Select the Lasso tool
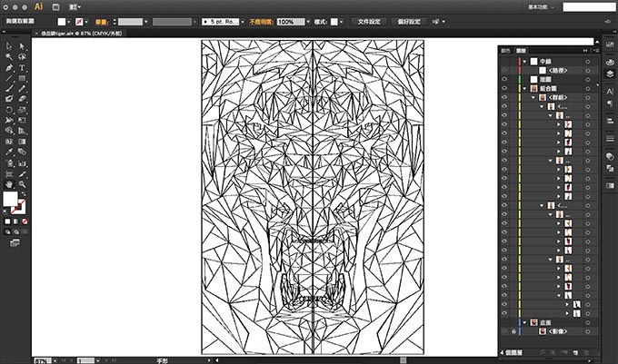 click(x=22, y=57)
